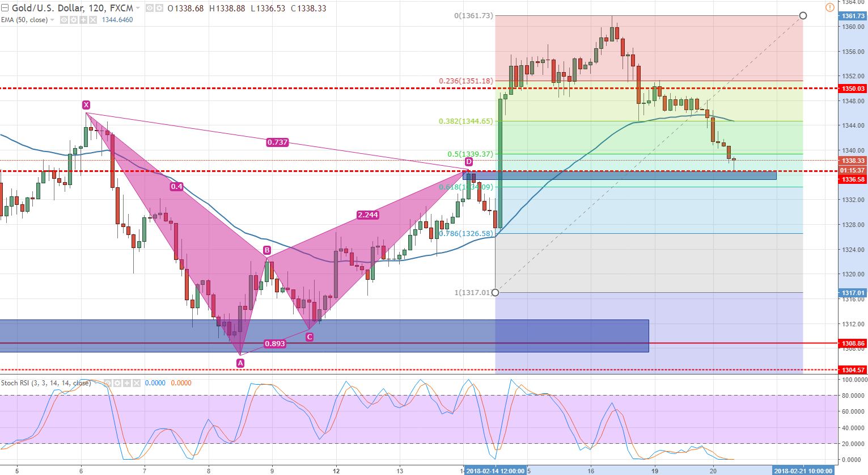Click the Gold/U.S. Dollar, 120, FXCM title
Image resolution: width=868 pixels, height=475 pixels.
click(x=74, y=8)
